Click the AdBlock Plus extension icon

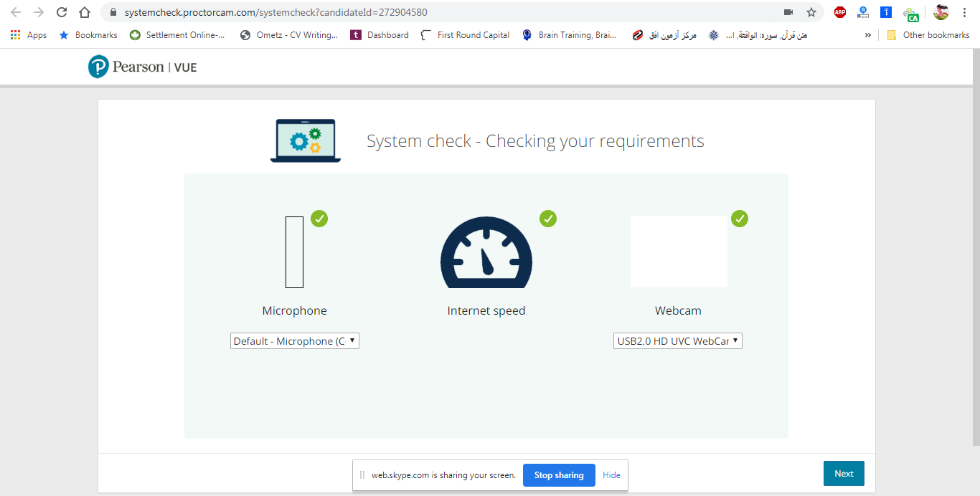point(840,12)
